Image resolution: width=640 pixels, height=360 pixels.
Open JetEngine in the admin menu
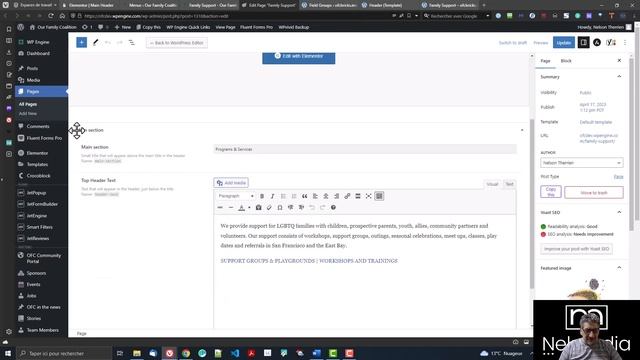[x=37, y=216]
